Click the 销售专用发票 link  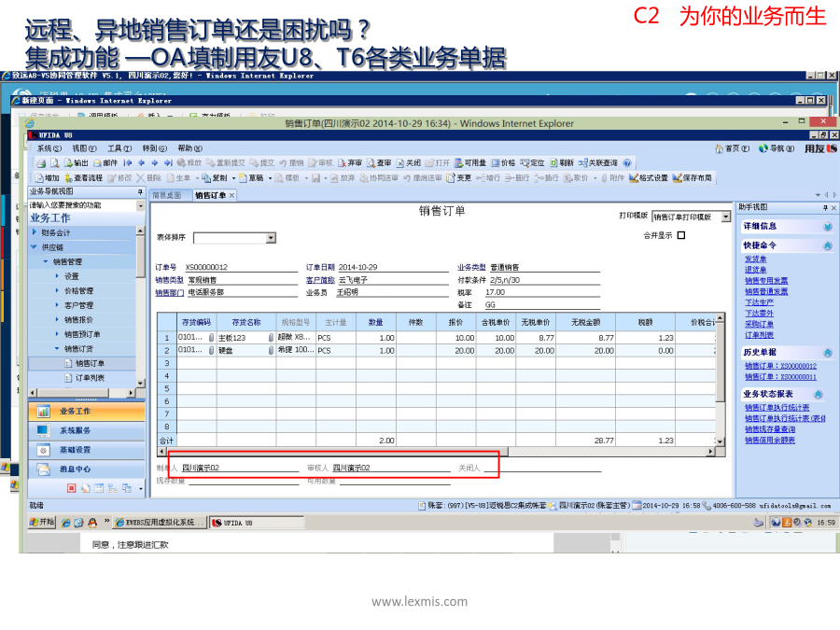[x=766, y=281]
